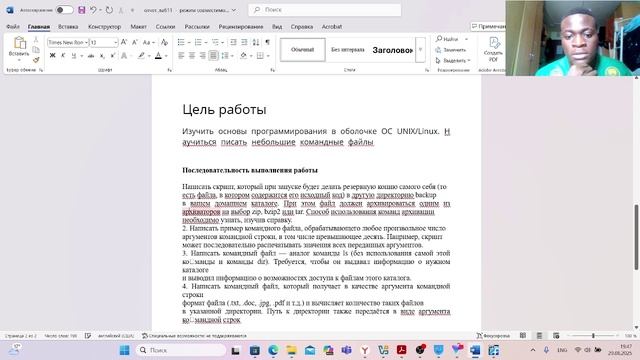Apply the Без интервала style
Viewport: 640px width, 360px height.
pyautogui.click(x=347, y=50)
